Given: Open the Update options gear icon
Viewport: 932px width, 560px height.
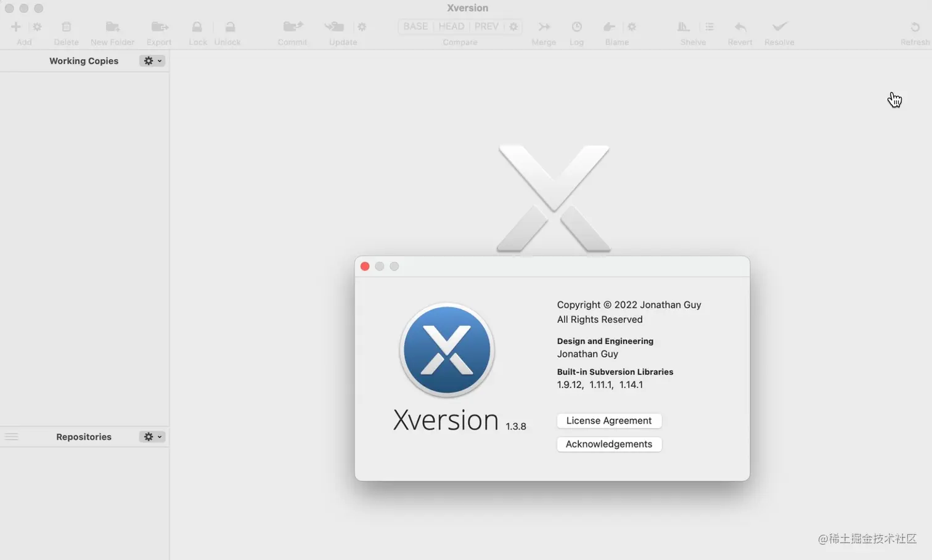Looking at the screenshot, I should pos(362,26).
